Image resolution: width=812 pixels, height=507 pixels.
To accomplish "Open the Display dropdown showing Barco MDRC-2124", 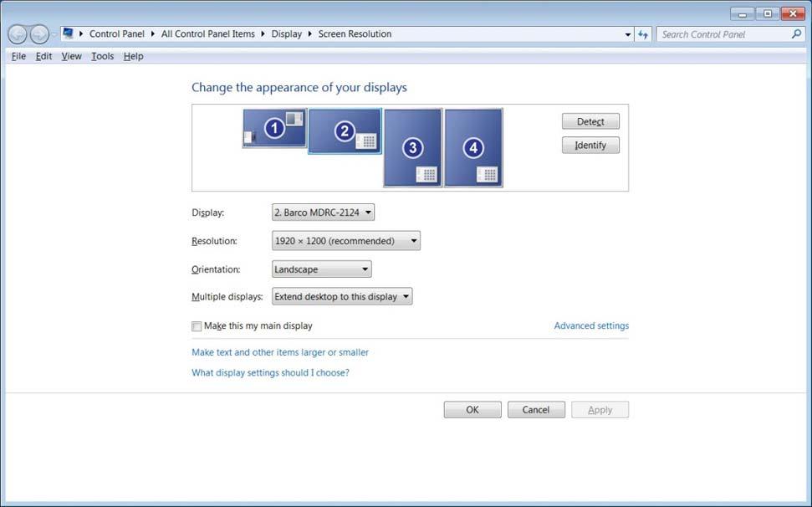I will [323, 213].
